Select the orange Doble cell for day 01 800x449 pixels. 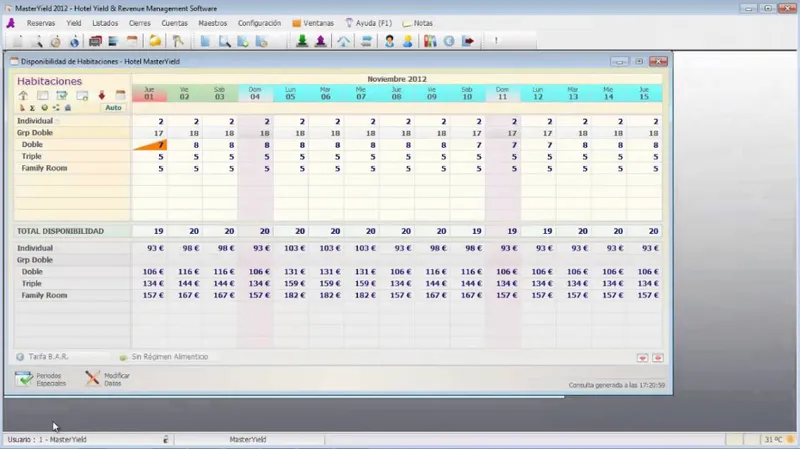(x=149, y=145)
